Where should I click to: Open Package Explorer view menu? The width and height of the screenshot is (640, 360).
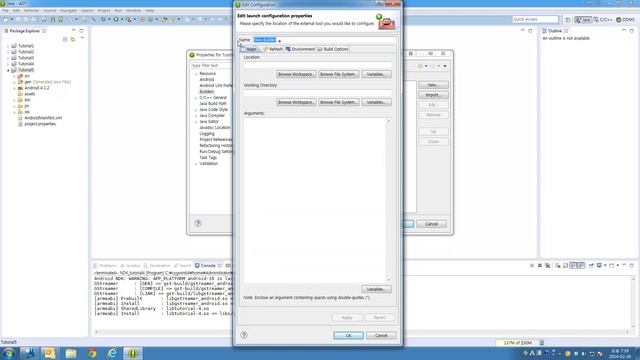click(x=82, y=39)
